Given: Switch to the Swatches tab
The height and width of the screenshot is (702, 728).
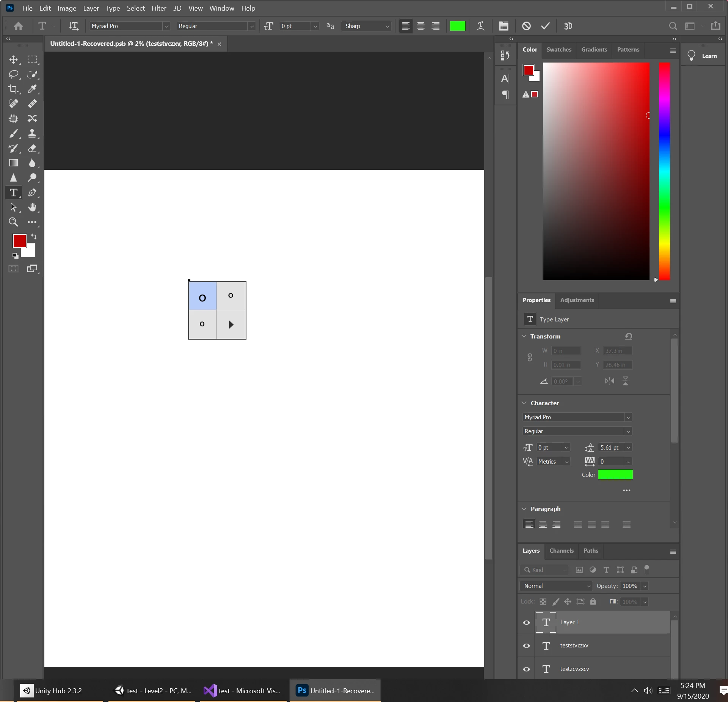Looking at the screenshot, I should pos(559,50).
